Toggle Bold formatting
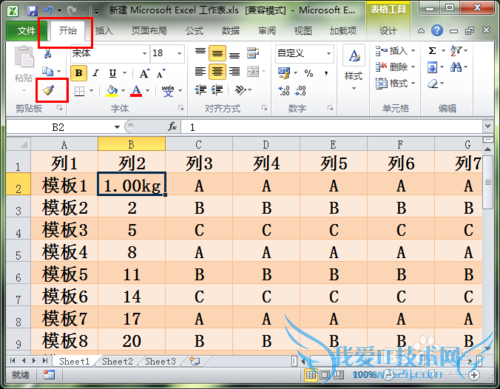 click(x=79, y=73)
